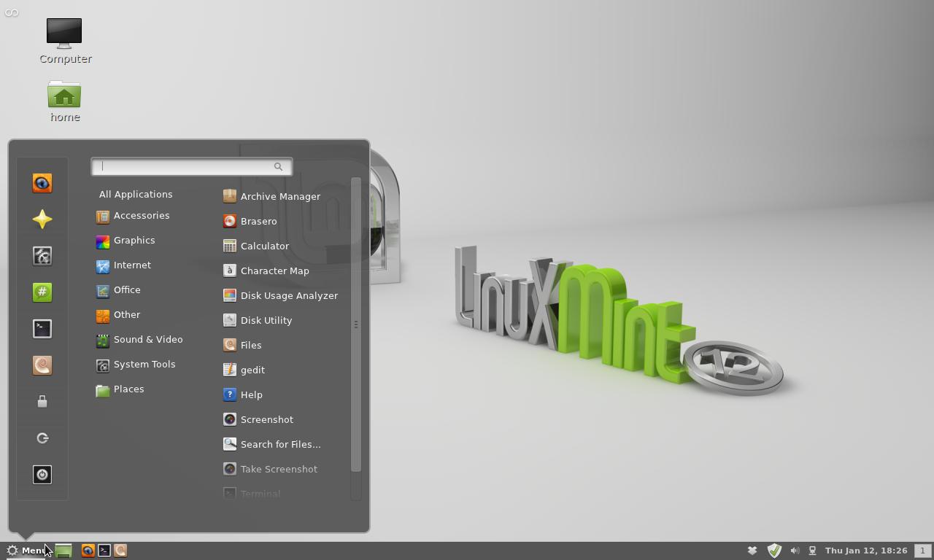
Task: Click the Menu button on the panel
Action: click(26, 551)
